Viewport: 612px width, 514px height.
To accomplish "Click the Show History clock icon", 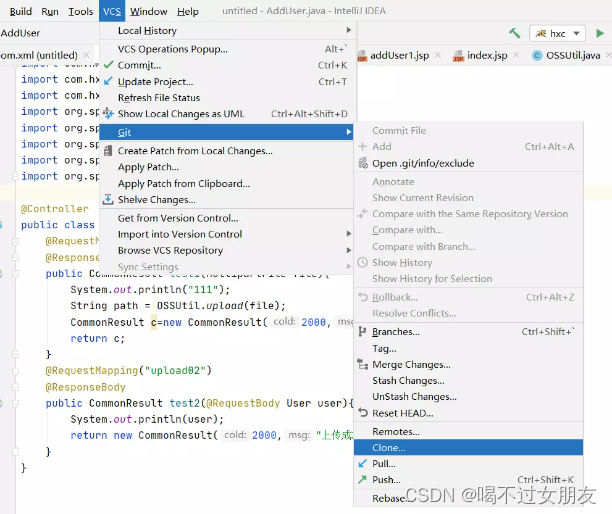I will [363, 262].
